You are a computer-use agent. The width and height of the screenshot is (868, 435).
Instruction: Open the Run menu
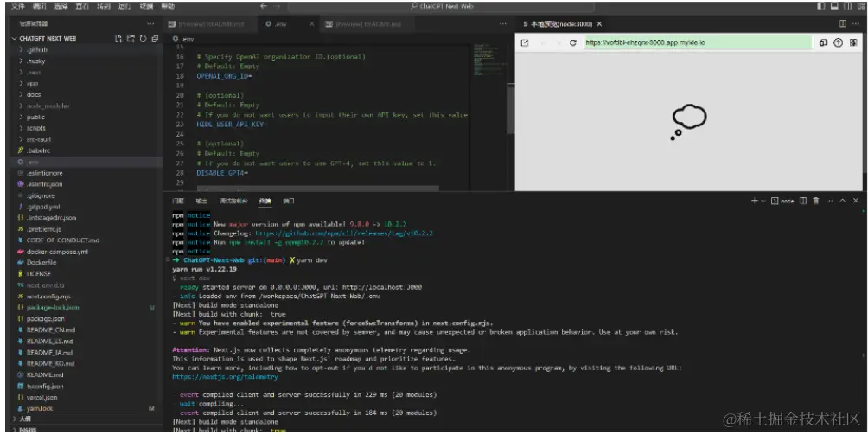[x=125, y=6]
